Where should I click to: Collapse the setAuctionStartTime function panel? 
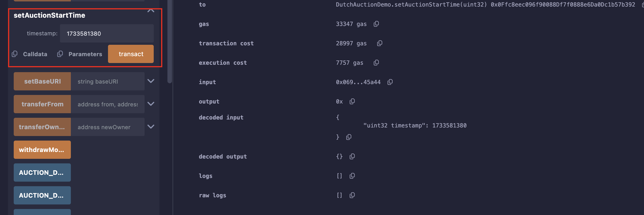tap(151, 11)
